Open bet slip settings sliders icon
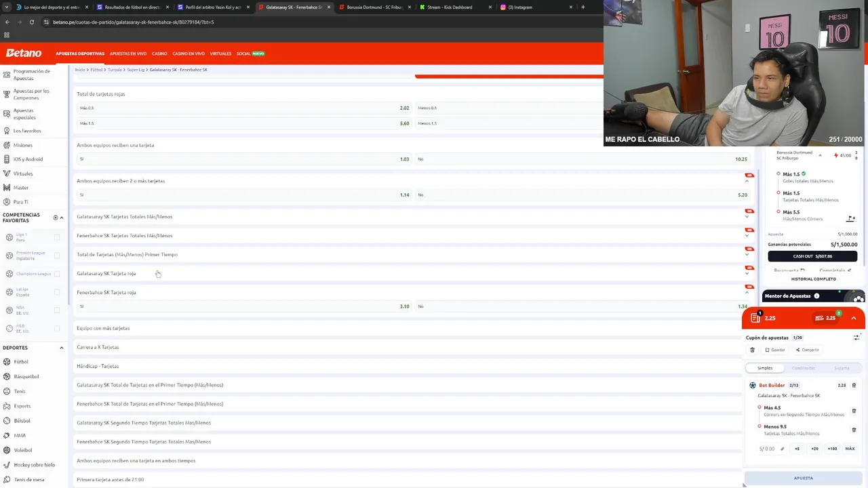The width and height of the screenshot is (868, 488). click(x=856, y=338)
